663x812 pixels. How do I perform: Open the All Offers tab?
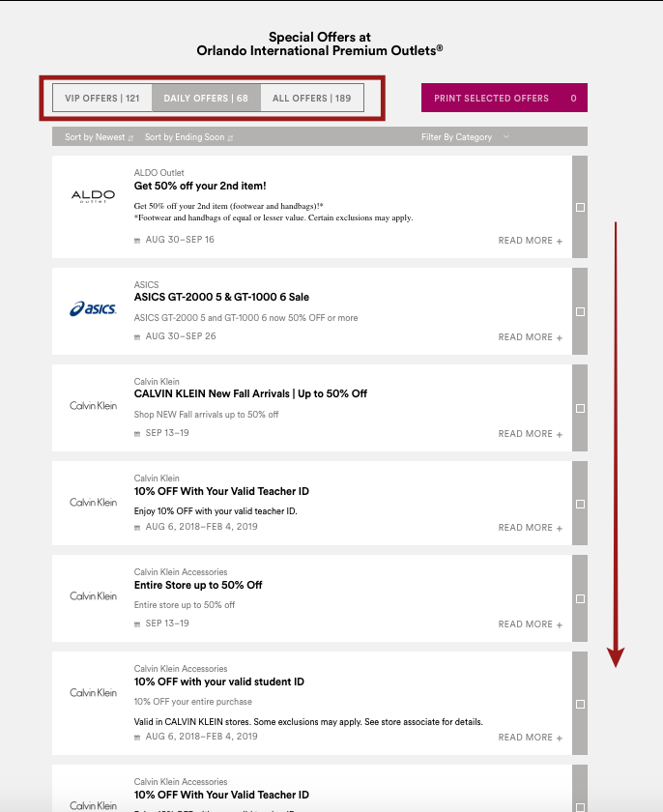pyautogui.click(x=311, y=98)
